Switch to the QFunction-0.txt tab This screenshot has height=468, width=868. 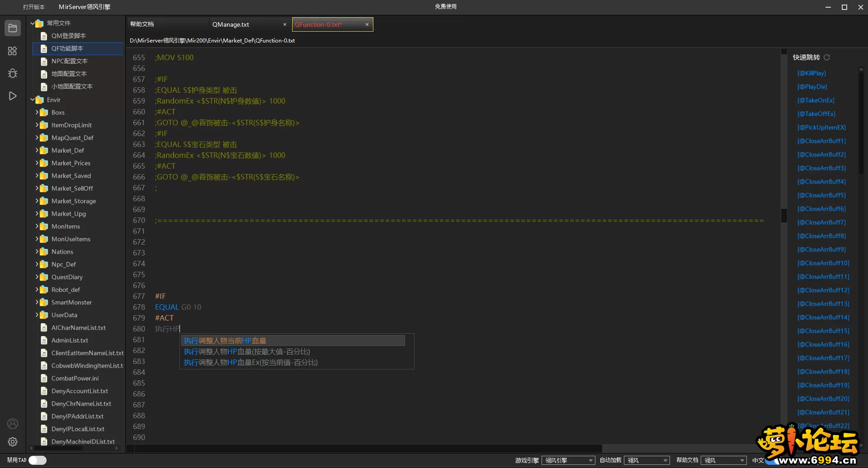(332, 24)
